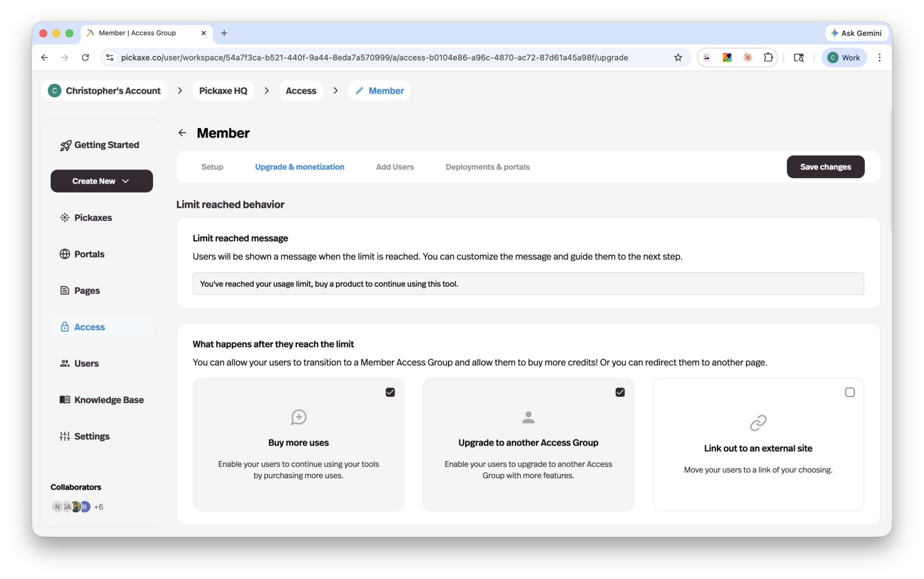
Task: Click the limit reached message input
Action: tap(528, 284)
